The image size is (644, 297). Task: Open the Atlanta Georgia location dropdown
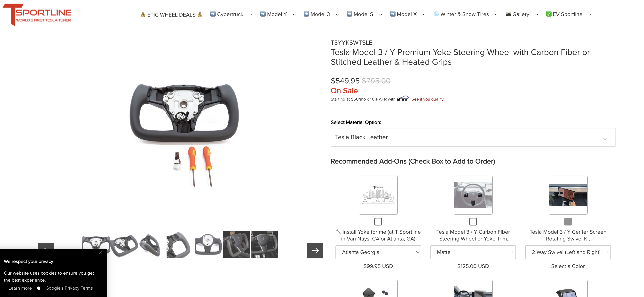tap(378, 252)
